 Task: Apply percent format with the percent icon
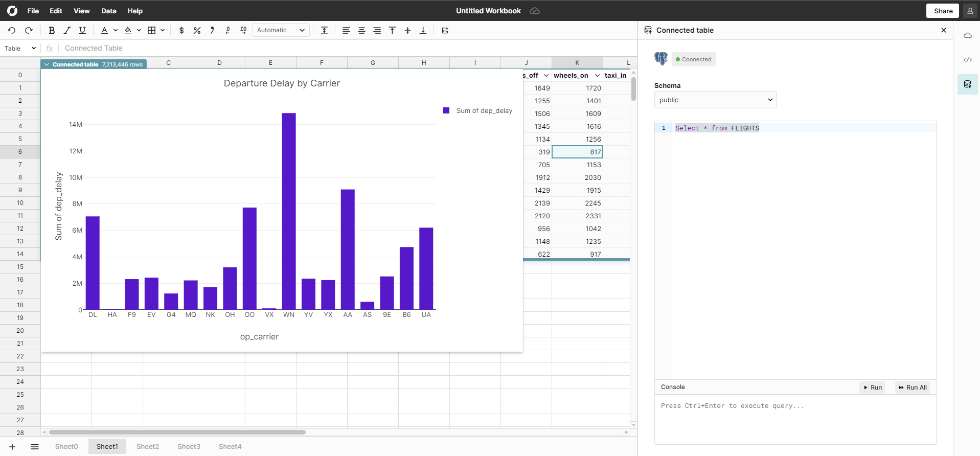(197, 31)
